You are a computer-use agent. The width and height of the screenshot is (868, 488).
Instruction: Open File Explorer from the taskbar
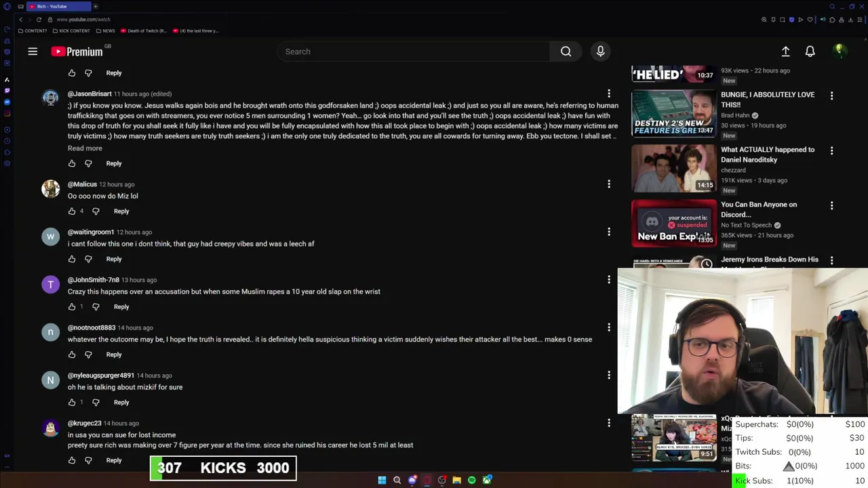(x=457, y=480)
